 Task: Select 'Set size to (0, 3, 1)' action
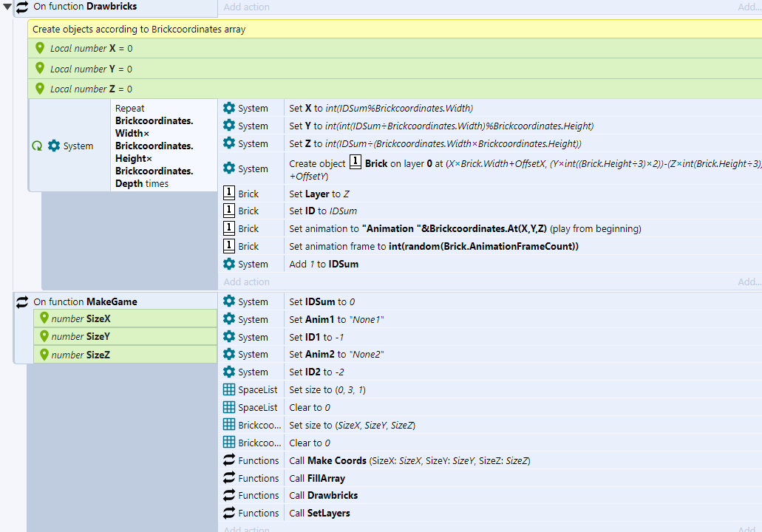coord(327,389)
